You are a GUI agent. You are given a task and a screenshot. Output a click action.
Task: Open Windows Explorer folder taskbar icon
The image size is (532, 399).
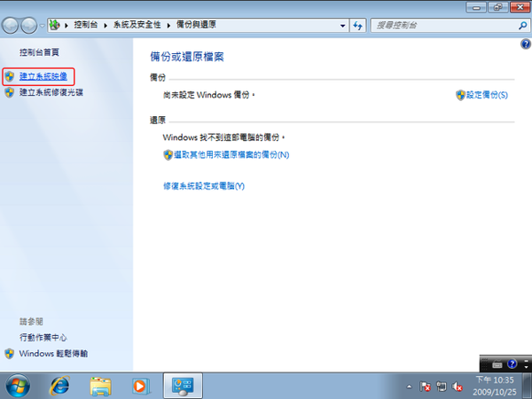pyautogui.click(x=100, y=386)
